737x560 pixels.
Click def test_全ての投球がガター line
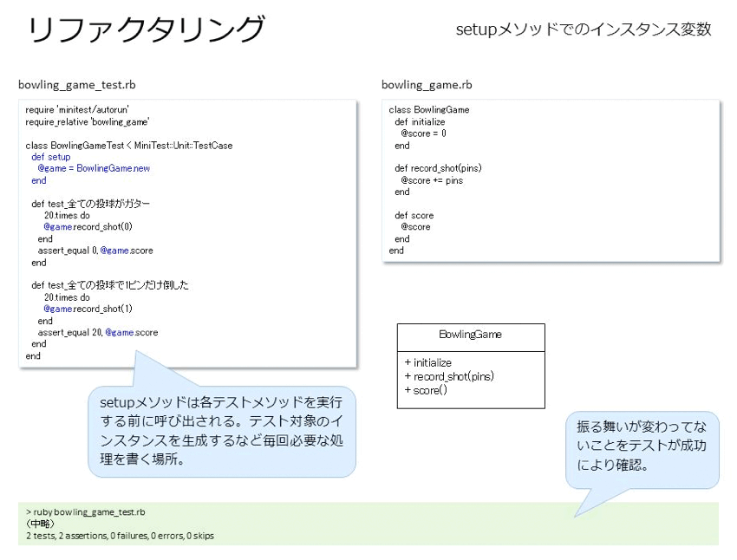pos(90,204)
